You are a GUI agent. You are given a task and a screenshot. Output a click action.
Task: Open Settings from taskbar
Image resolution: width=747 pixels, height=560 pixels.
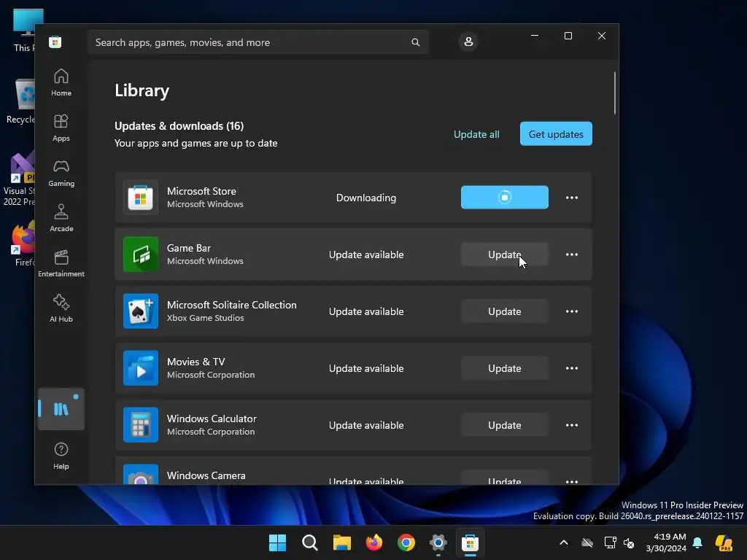pos(438,542)
